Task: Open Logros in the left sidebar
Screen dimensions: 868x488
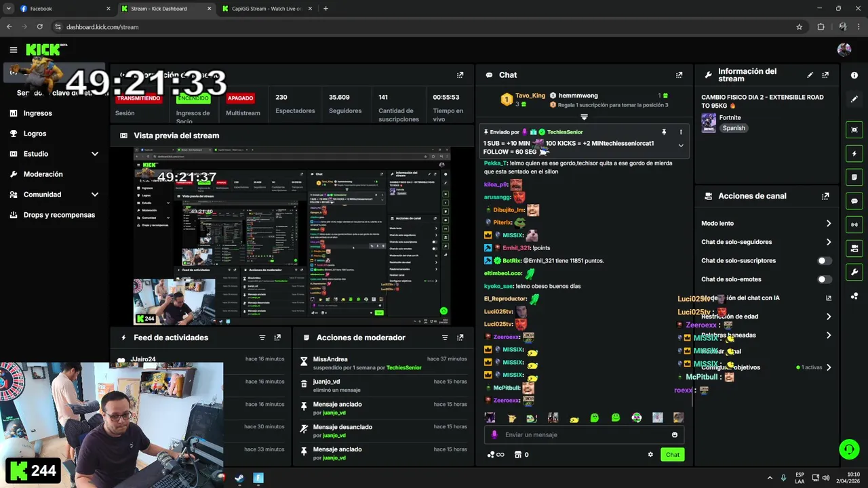Action: (x=35, y=134)
